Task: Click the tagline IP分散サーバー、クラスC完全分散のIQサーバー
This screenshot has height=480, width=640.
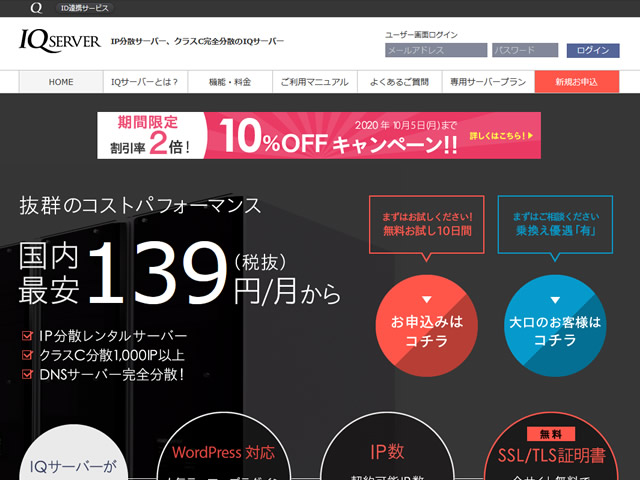Action: tap(197, 42)
